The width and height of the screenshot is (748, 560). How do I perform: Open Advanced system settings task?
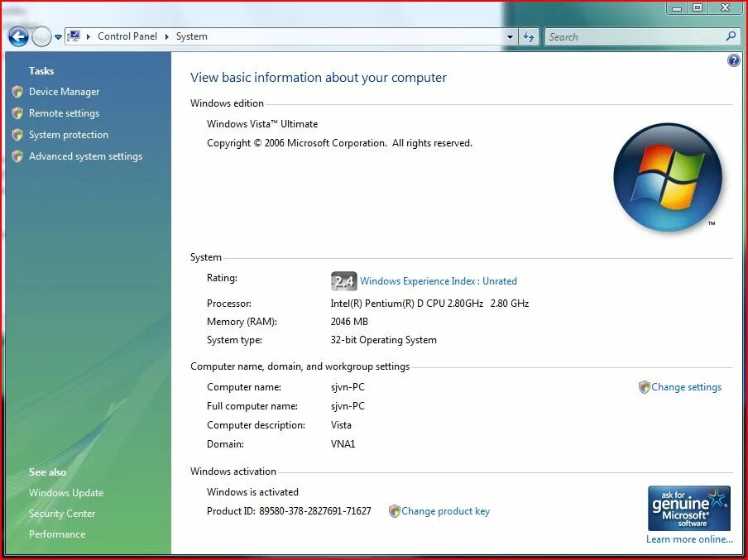click(x=86, y=156)
